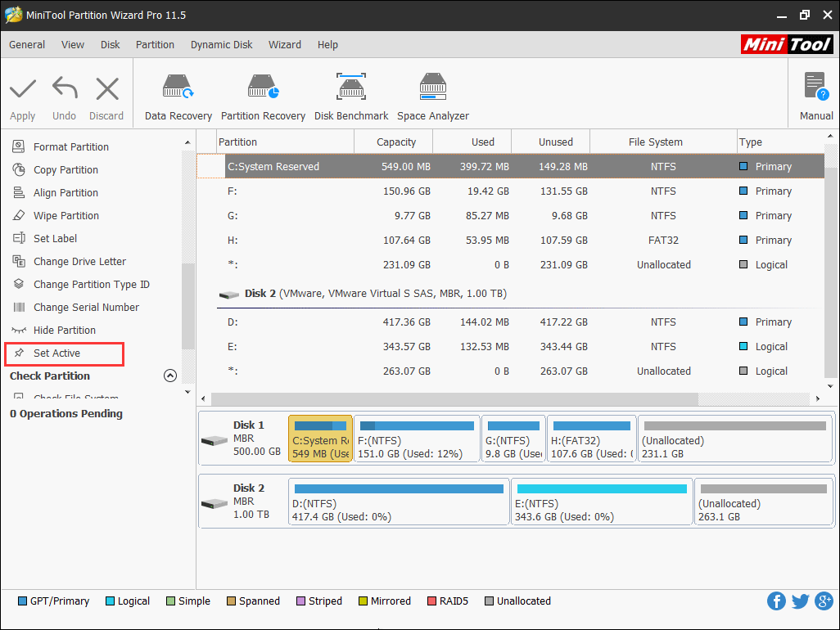The width and height of the screenshot is (840, 630).
Task: Click the Copy Partition link
Action: (65, 169)
